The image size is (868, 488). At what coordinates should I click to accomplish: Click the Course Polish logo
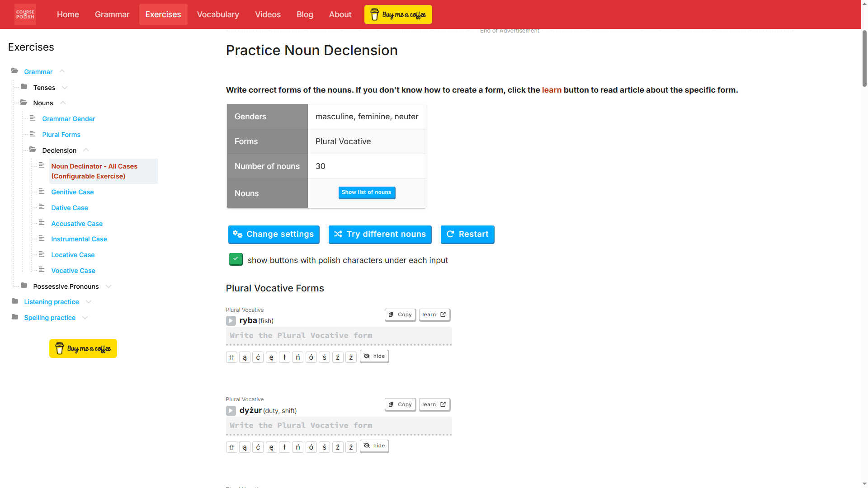click(x=25, y=14)
